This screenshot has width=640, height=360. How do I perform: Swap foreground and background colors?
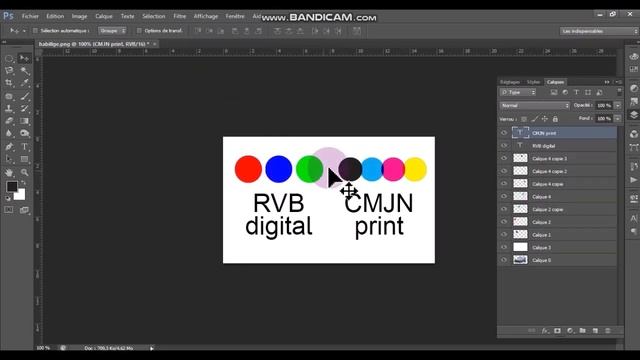pos(23,183)
